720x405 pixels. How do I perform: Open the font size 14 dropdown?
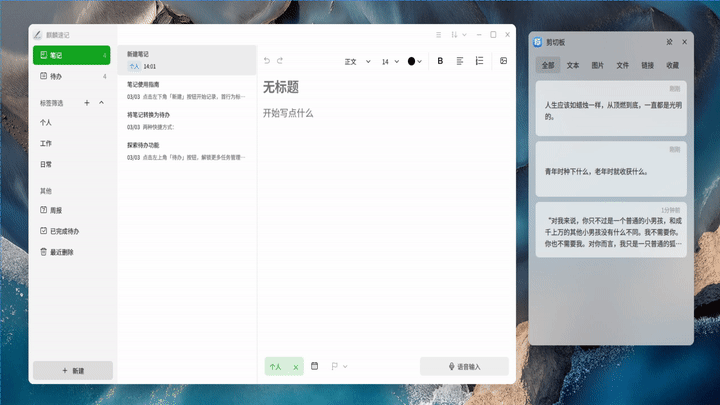[x=390, y=62]
